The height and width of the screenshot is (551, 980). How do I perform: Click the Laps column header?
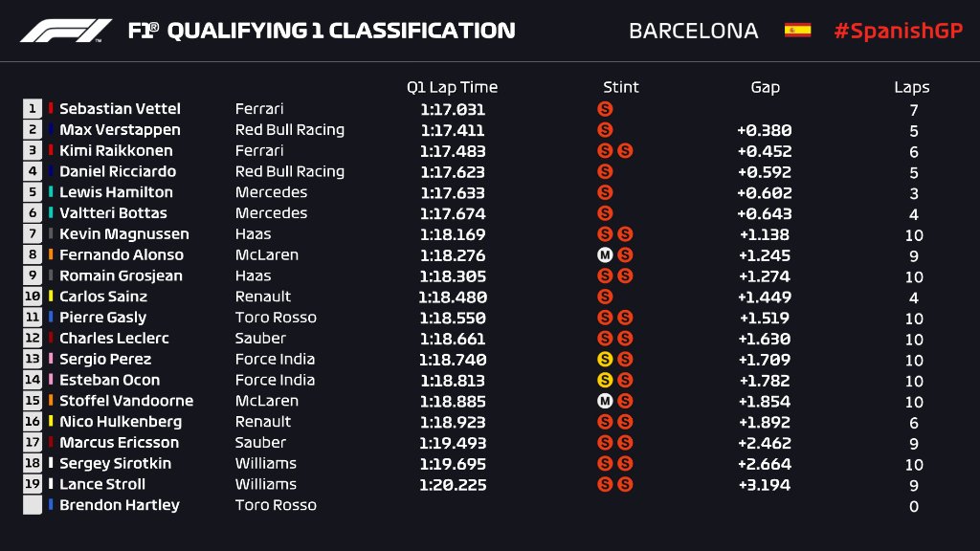911,87
